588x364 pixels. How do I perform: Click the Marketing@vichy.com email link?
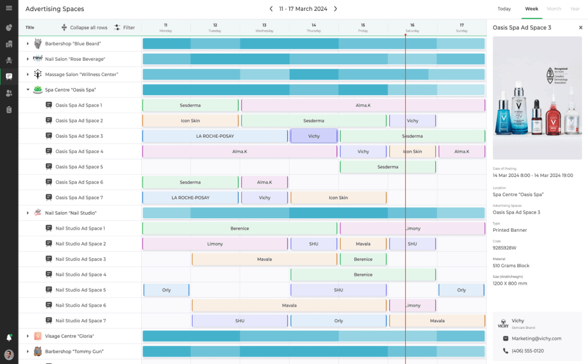click(536, 338)
